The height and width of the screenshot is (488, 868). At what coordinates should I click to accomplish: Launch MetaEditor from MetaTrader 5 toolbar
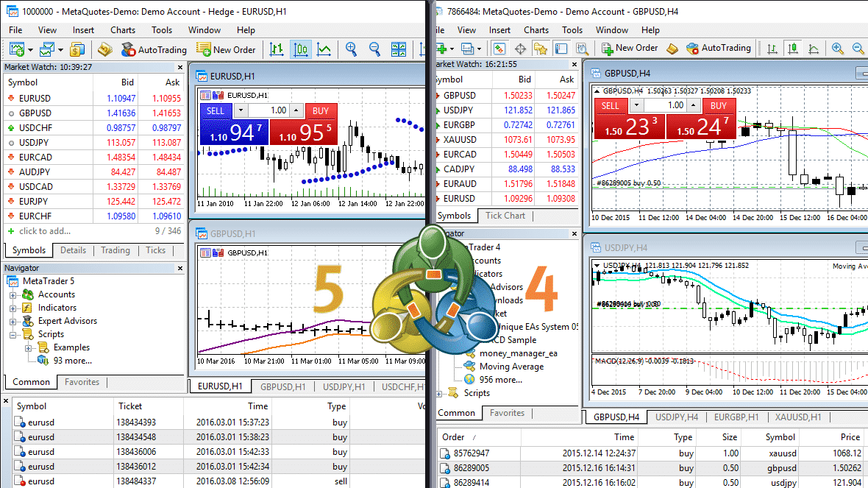click(105, 49)
